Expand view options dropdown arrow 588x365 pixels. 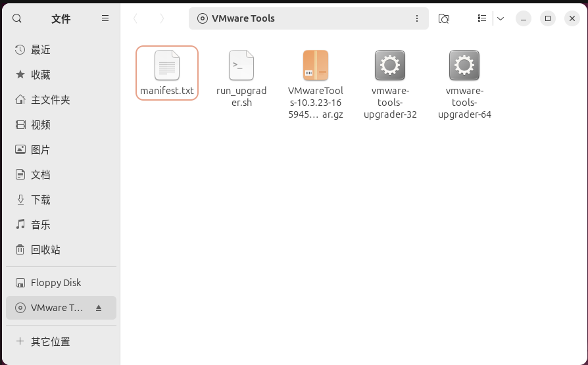coord(501,18)
